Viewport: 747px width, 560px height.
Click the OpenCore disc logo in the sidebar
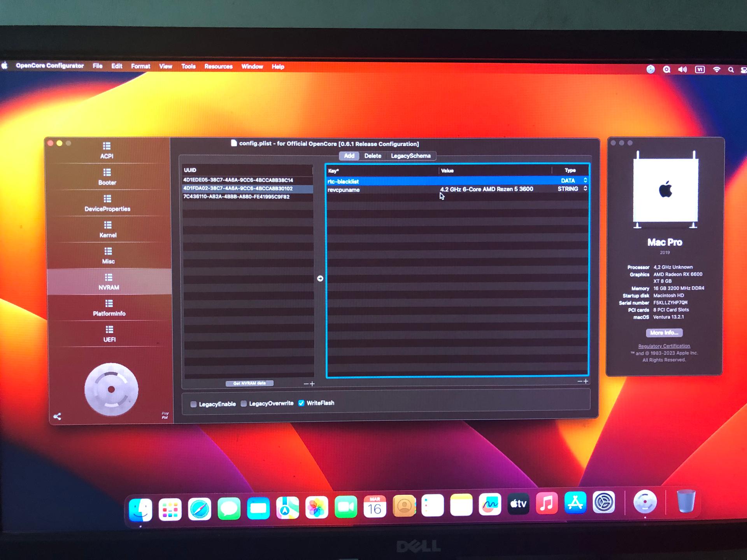tap(111, 389)
